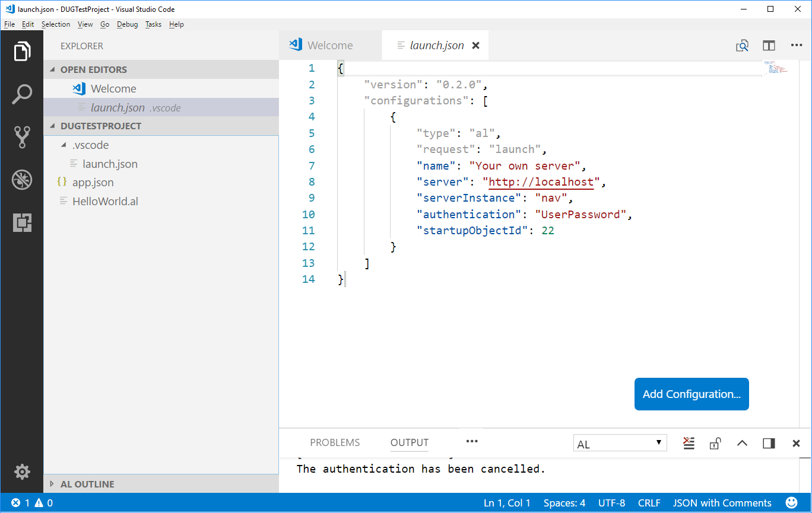
Task: Open the Selection menu
Action: coord(56,24)
